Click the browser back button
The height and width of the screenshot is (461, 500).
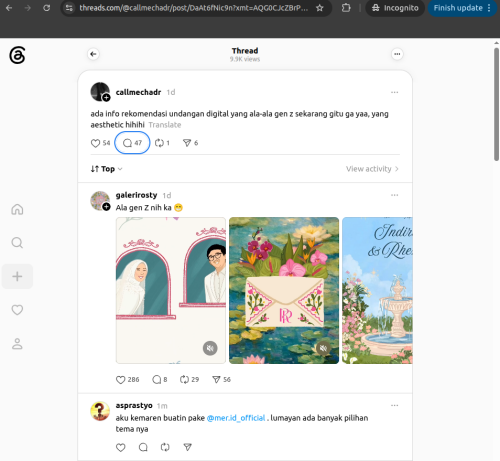tap(9, 8)
